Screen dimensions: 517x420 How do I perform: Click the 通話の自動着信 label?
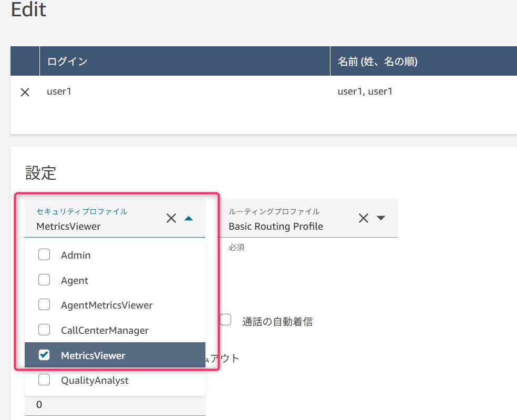tap(277, 322)
